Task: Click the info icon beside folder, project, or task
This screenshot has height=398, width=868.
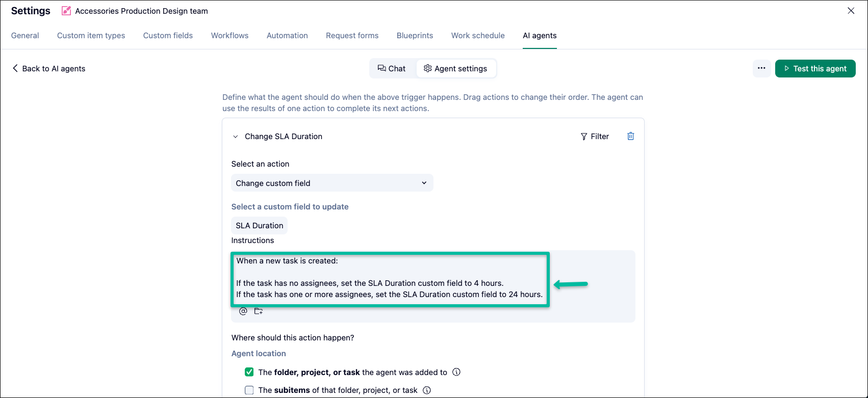Action: [x=456, y=372]
